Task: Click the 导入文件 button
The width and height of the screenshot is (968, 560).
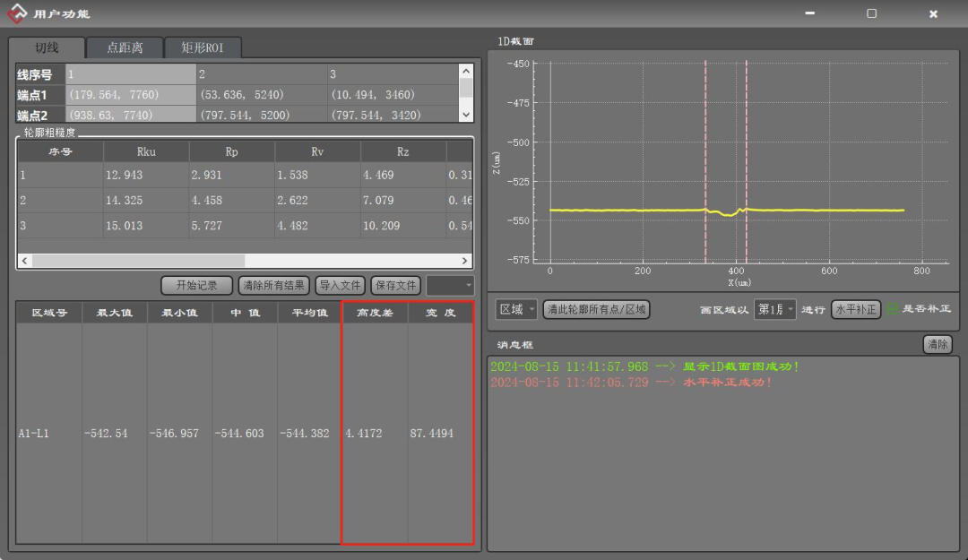Action: [x=340, y=285]
